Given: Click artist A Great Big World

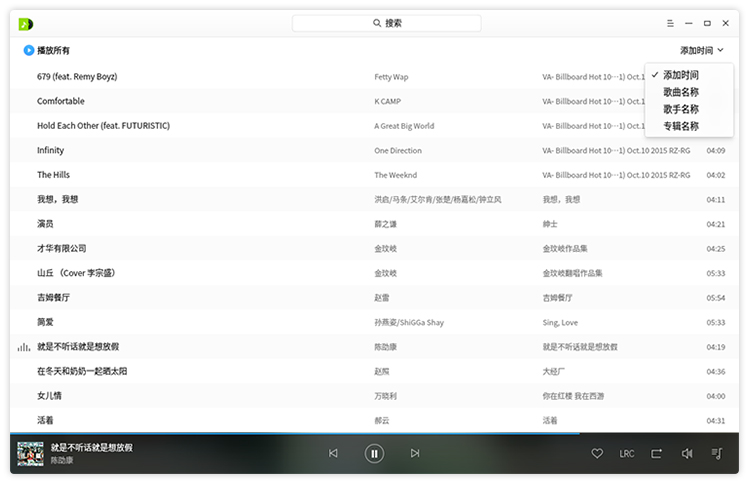Looking at the screenshot, I should click(404, 126).
